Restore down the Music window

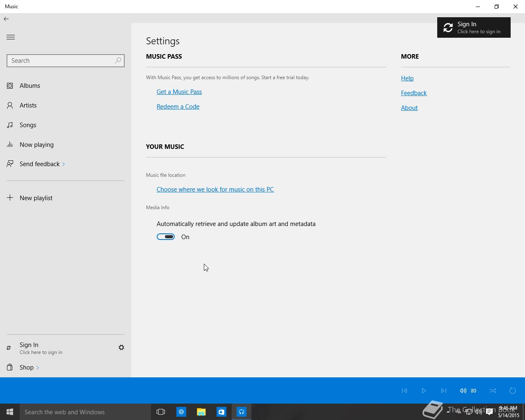[x=497, y=7]
